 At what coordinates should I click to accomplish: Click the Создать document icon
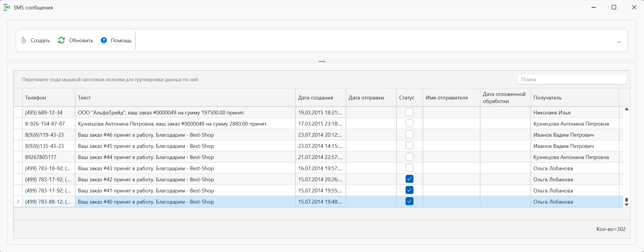coord(24,40)
